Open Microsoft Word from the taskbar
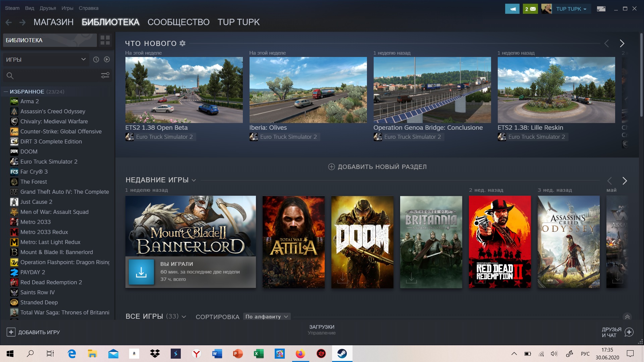The image size is (644, 362). tap(217, 354)
